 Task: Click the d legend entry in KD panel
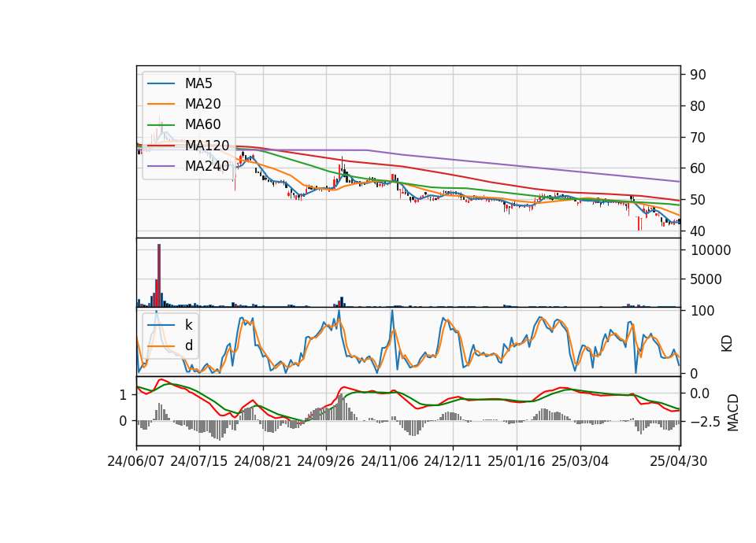188,345
